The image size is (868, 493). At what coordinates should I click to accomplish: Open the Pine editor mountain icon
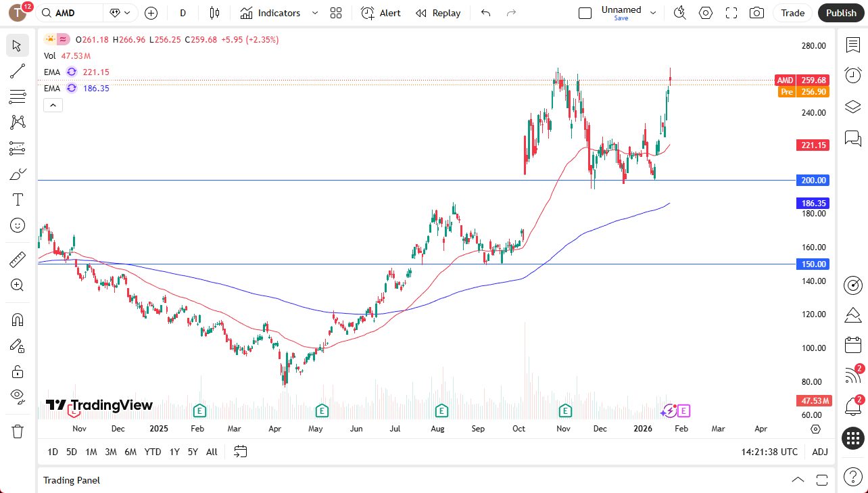pos(852,314)
